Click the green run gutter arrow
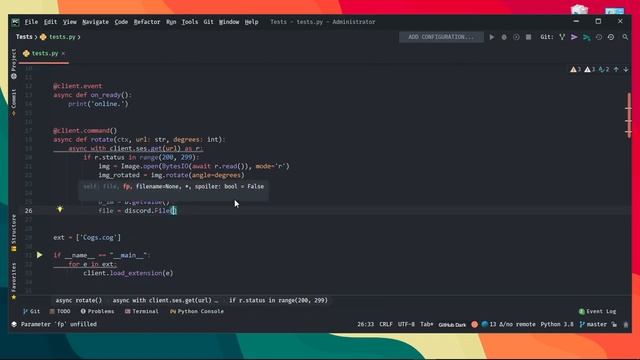This screenshot has width=640, height=360. (40, 255)
